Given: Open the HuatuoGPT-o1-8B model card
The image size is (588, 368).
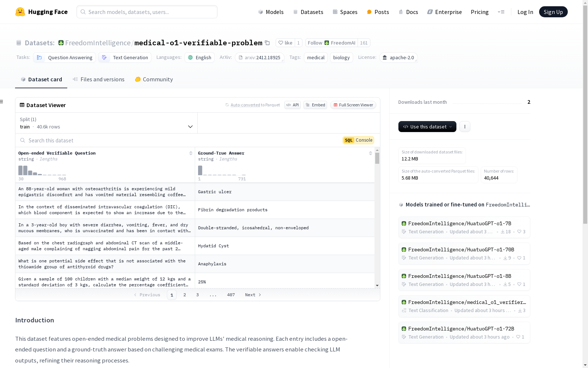Looking at the screenshot, I should tap(464, 280).
